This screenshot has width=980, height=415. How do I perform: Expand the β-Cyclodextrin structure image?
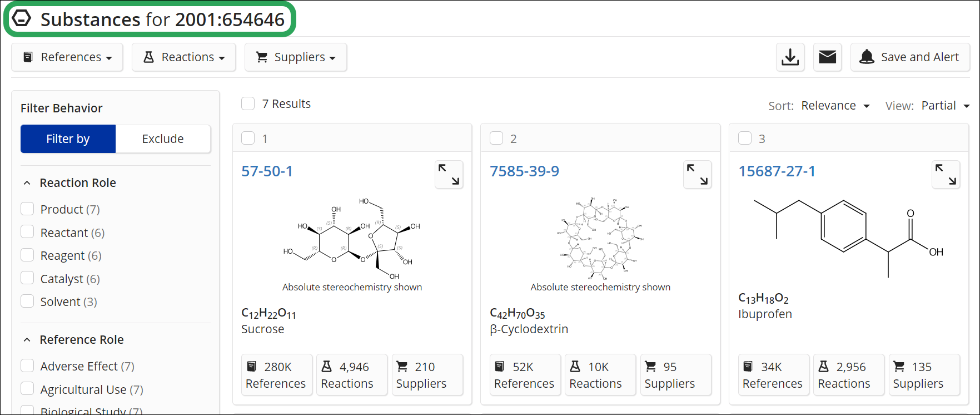(697, 175)
